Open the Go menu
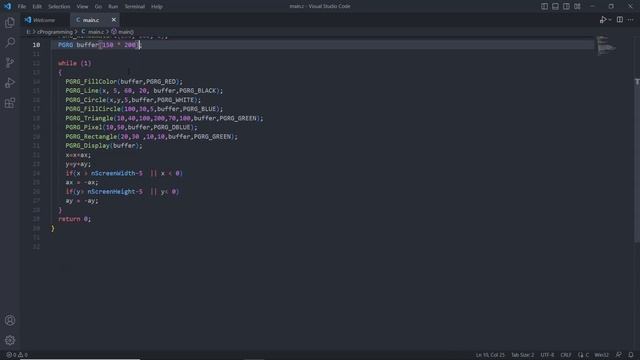This screenshot has height=360, width=640. (x=98, y=7)
